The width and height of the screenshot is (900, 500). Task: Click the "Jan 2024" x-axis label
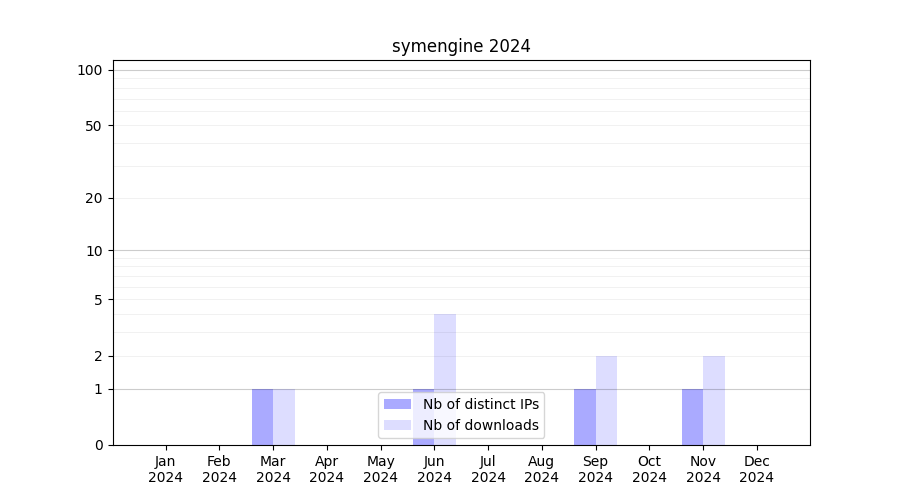(x=166, y=469)
